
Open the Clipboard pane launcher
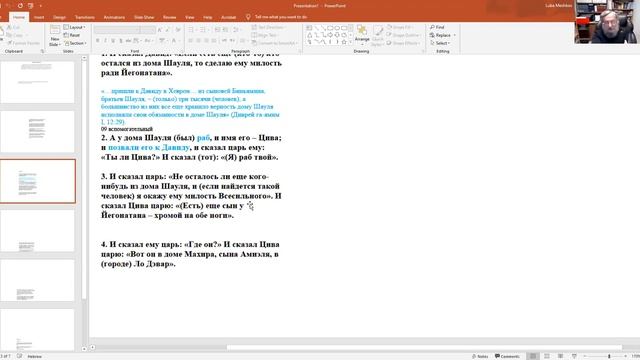click(x=42, y=51)
